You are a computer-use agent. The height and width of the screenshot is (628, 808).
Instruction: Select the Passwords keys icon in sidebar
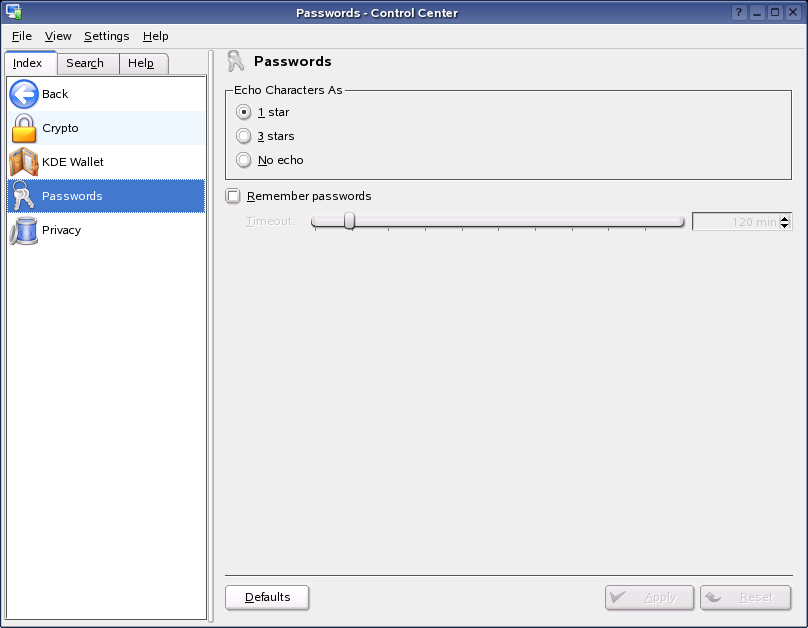point(24,196)
